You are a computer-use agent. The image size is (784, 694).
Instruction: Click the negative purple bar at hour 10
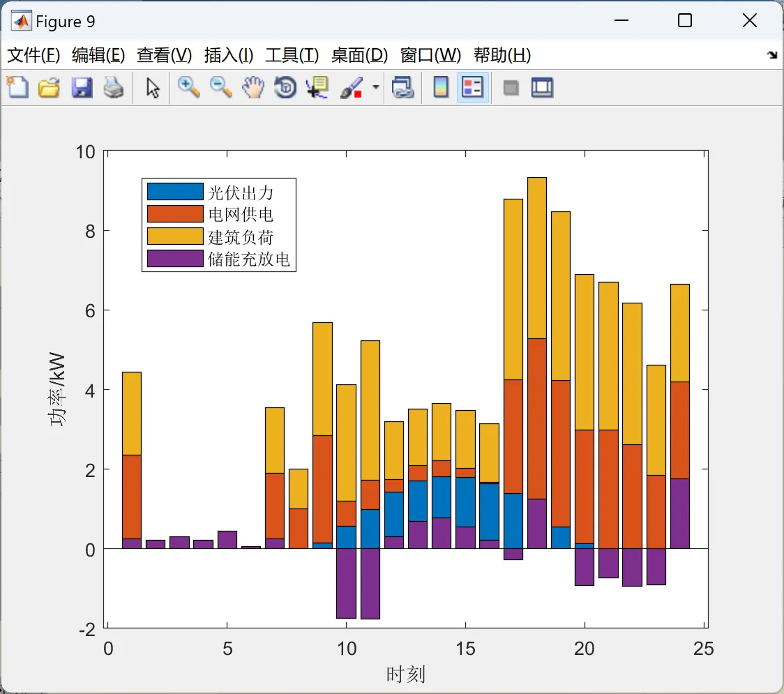click(x=346, y=584)
